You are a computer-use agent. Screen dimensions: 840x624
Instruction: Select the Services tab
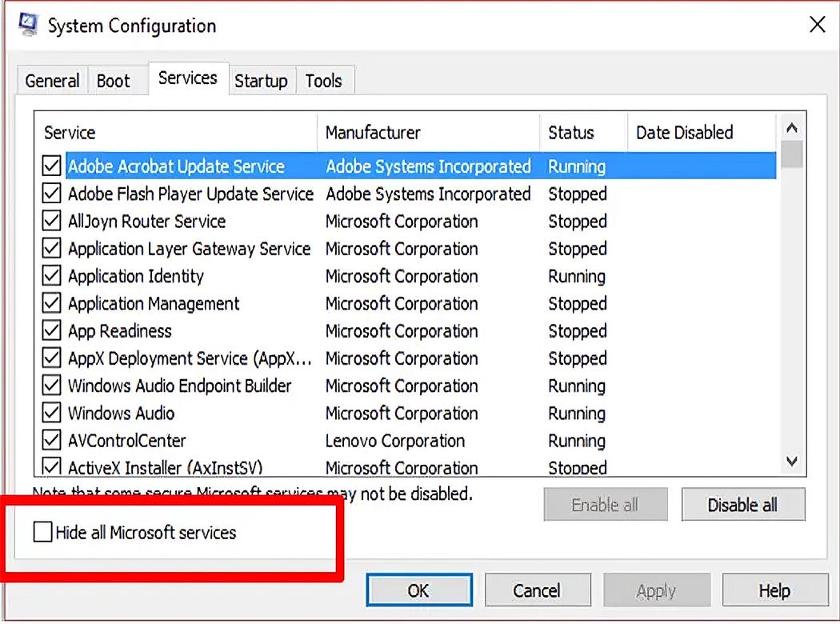click(x=188, y=78)
